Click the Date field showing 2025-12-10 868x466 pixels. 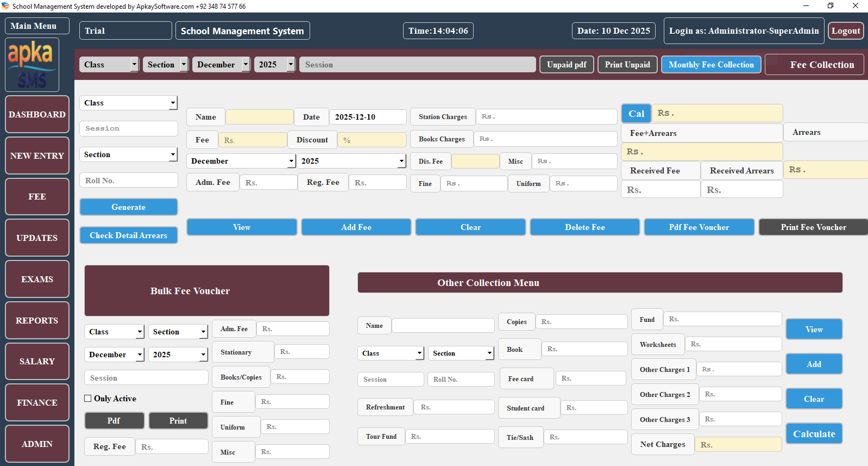pos(368,117)
